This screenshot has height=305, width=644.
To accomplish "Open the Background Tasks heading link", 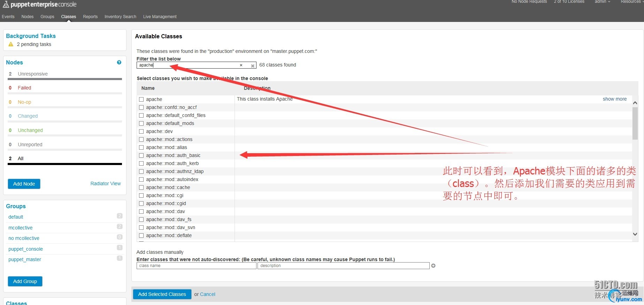I will click(x=31, y=36).
